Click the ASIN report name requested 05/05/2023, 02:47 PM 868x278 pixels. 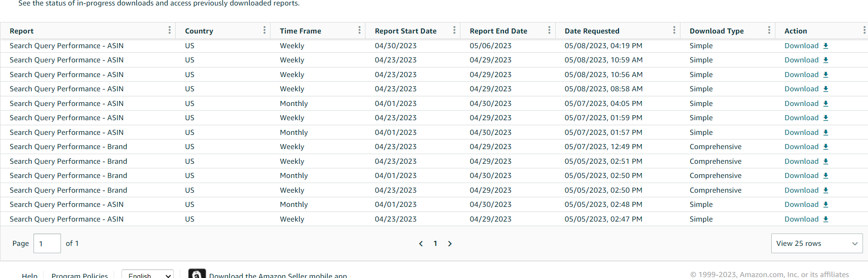(x=66, y=219)
